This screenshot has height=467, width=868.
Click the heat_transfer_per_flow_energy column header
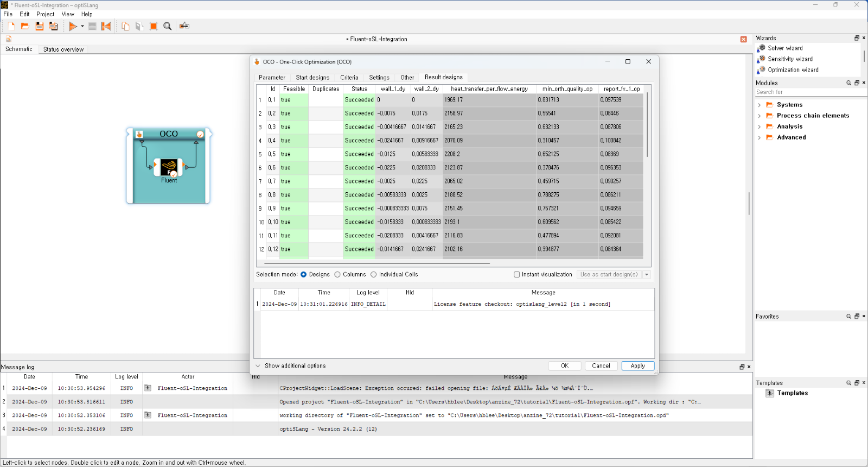point(489,89)
